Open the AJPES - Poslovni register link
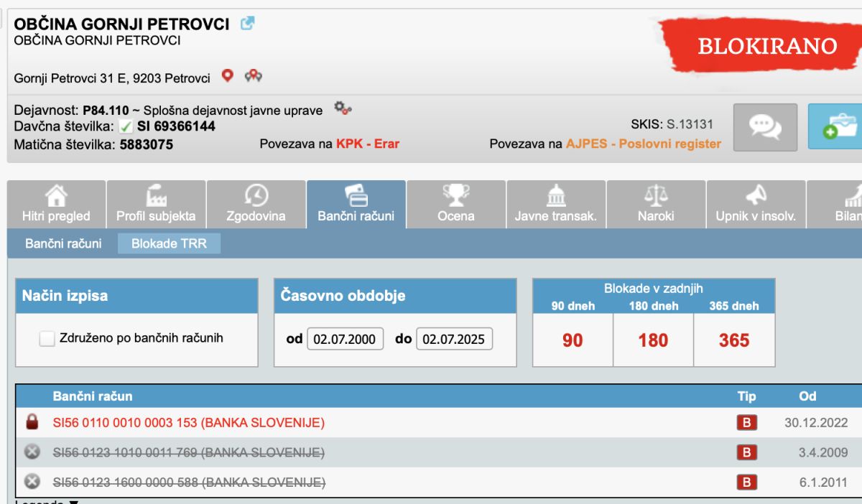Image resolution: width=862 pixels, height=504 pixels. point(644,144)
